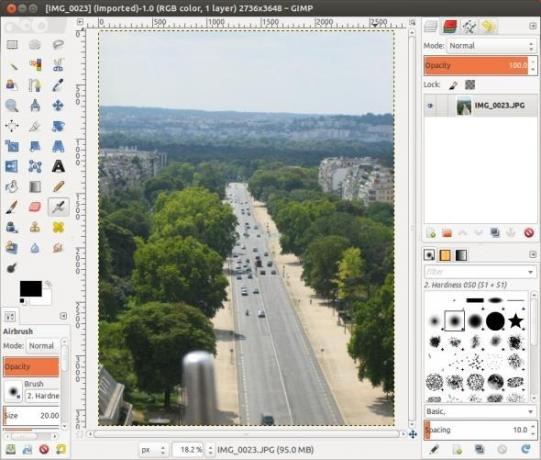Select the Pencil tool
This screenshot has width=541, height=460.
[x=58, y=187]
